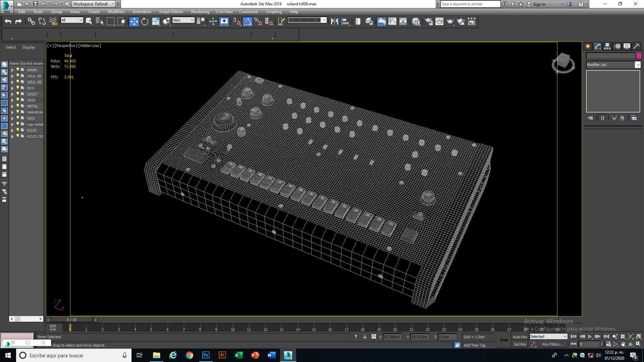Expand the AMAR layer tree node
Image resolution: width=644 pixels, height=362 pixels.
(x=12, y=70)
